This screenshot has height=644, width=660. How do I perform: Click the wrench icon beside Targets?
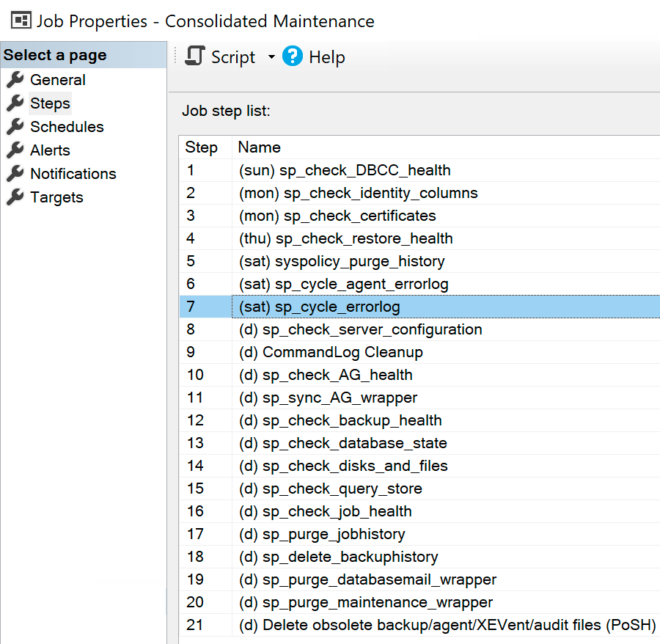tap(15, 197)
